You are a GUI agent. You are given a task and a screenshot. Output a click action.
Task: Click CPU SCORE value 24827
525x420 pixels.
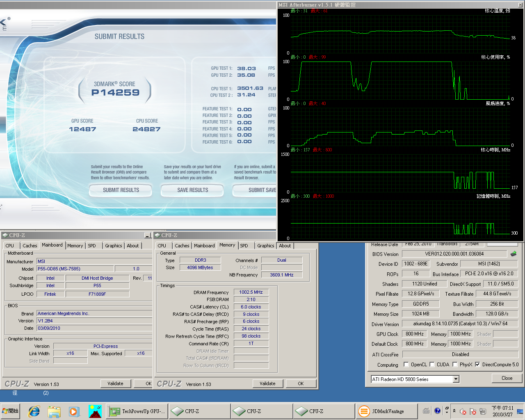click(x=146, y=129)
